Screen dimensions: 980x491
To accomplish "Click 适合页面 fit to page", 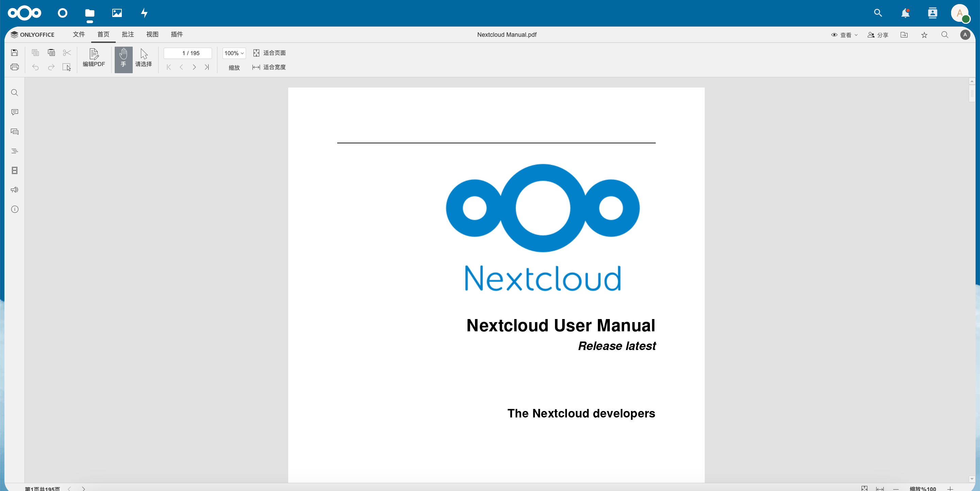I will click(269, 52).
